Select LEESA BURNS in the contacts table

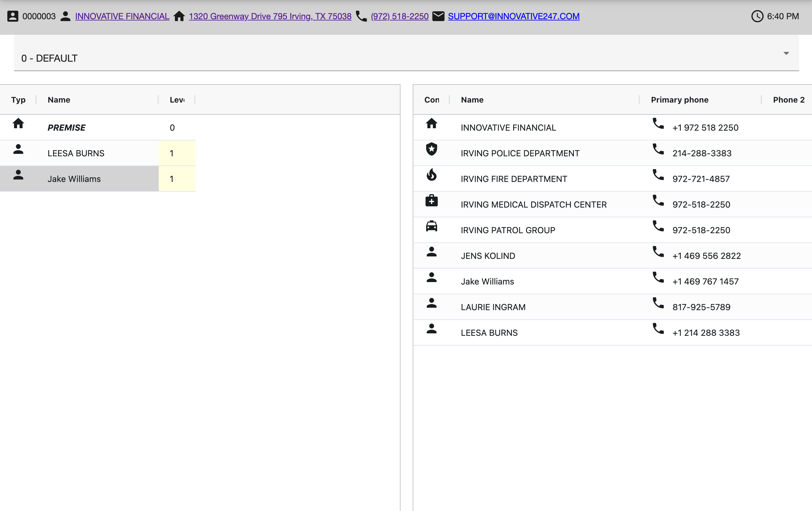click(489, 332)
